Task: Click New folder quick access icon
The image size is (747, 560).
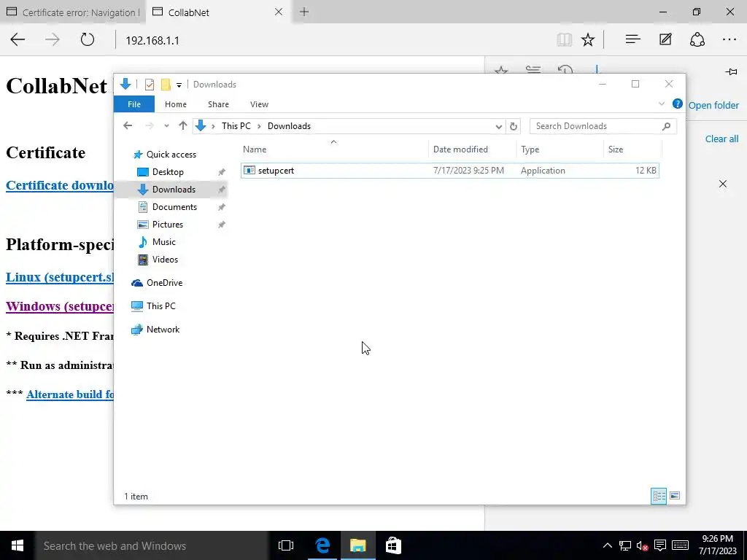Action: point(166,85)
